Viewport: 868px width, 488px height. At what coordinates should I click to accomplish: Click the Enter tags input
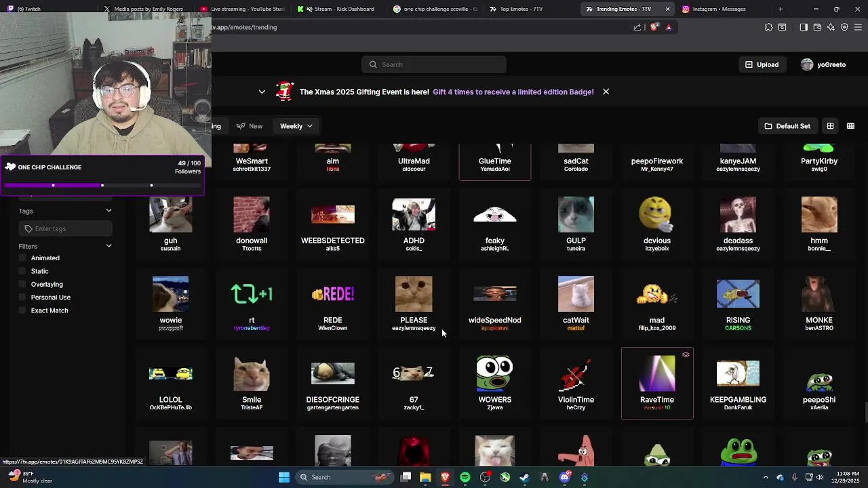coord(66,228)
